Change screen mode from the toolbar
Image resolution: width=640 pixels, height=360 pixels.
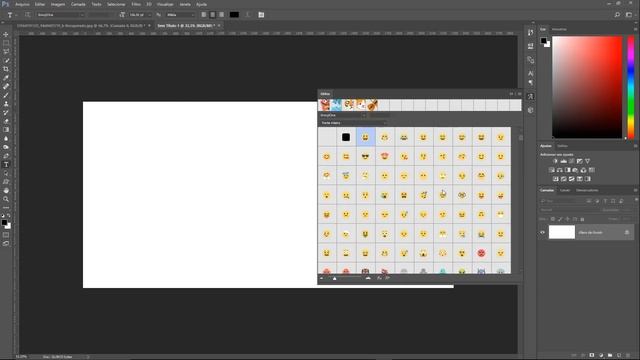pos(6,243)
